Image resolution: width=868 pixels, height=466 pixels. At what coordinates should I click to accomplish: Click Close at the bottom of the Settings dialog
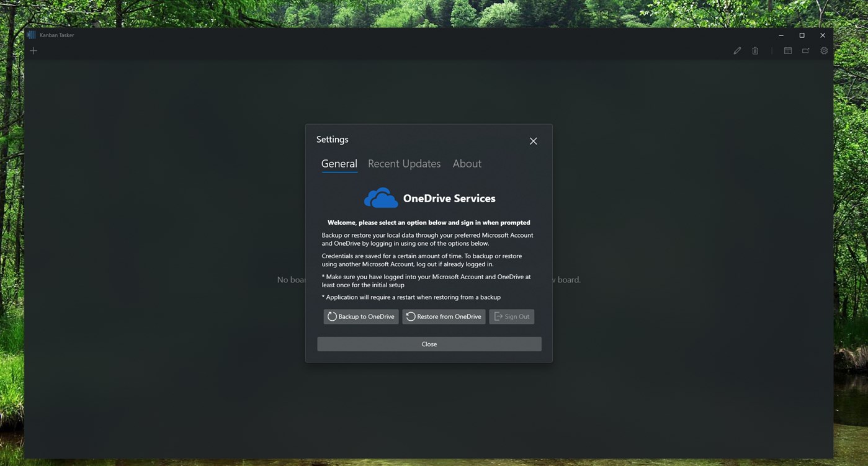(429, 344)
